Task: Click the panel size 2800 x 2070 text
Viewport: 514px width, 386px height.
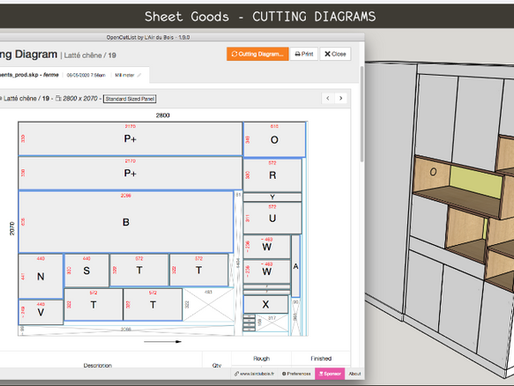Action: click(x=80, y=99)
